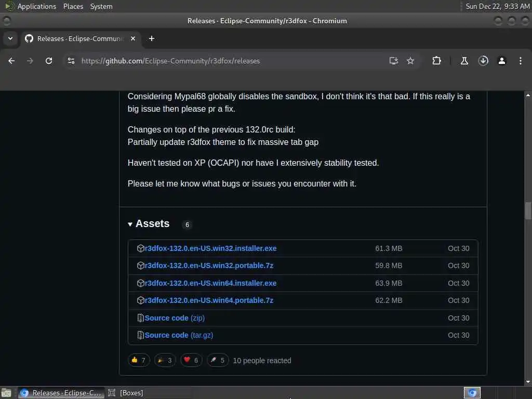Open the System menu

pyautogui.click(x=101, y=6)
